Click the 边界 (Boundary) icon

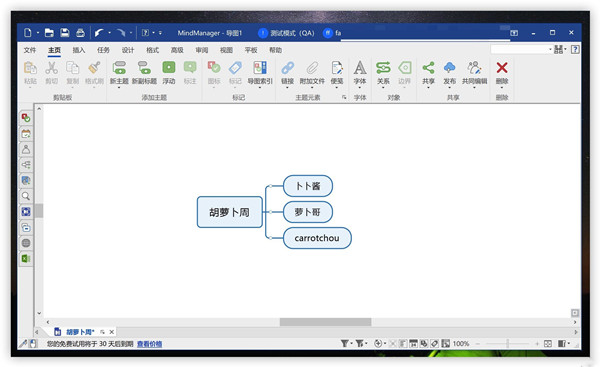click(404, 68)
